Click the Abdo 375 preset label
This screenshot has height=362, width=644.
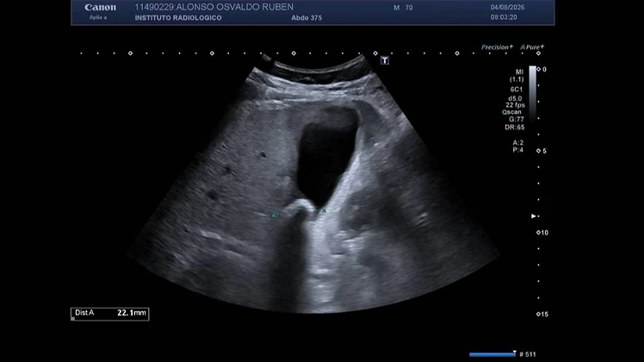(307, 18)
